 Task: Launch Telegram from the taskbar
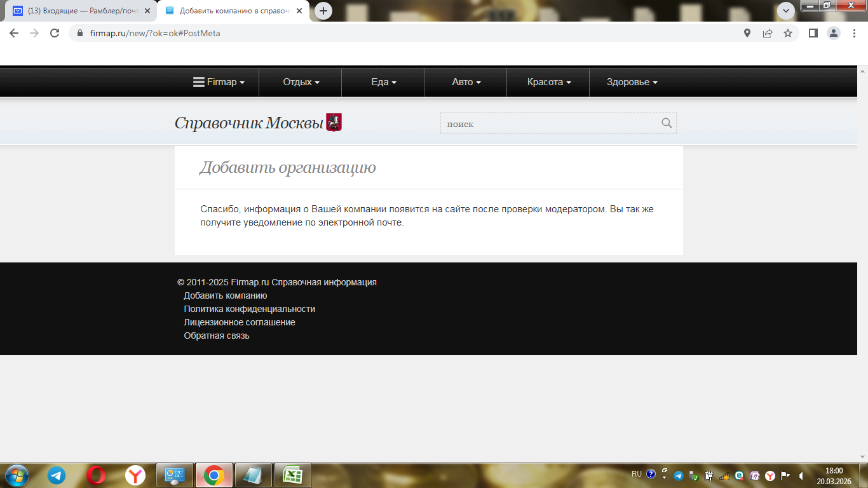tap(57, 475)
